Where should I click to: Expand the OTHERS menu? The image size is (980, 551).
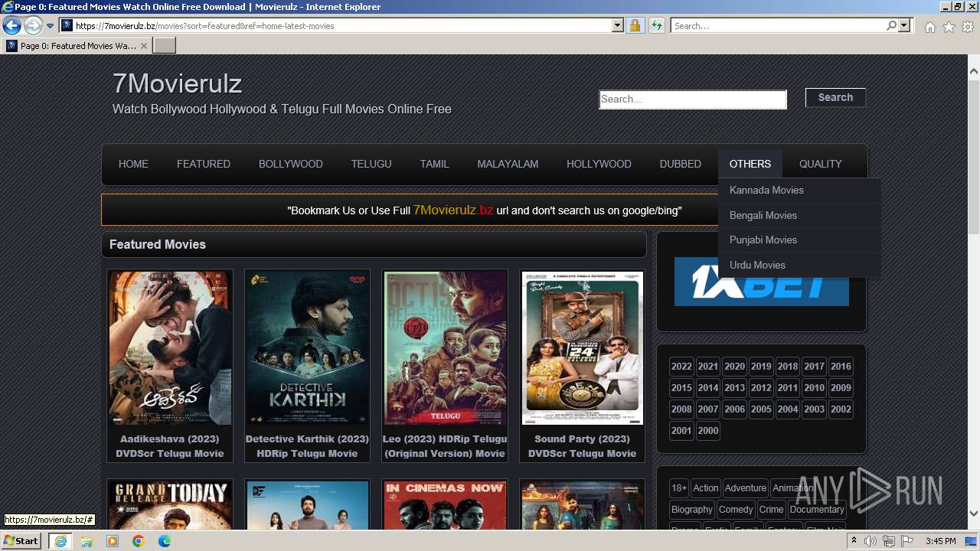tap(750, 164)
